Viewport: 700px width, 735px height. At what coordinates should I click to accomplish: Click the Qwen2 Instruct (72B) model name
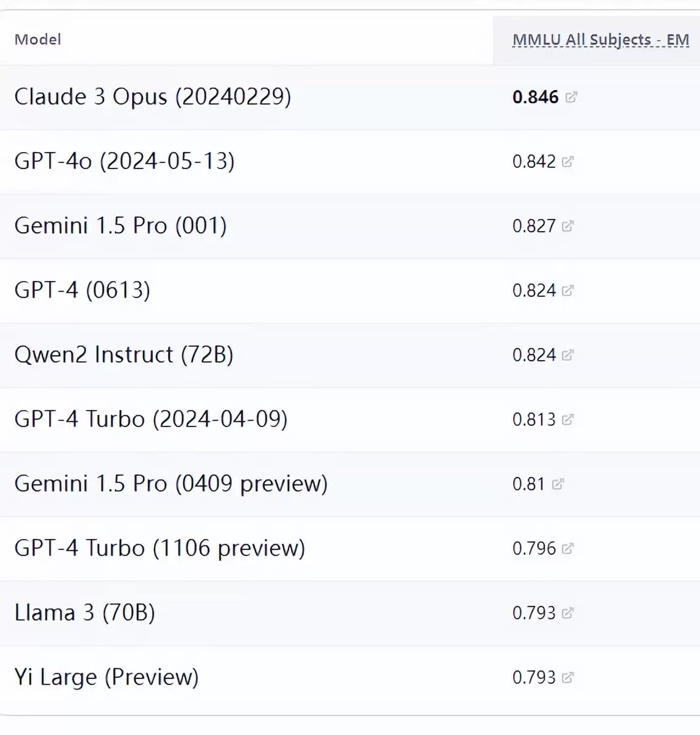[x=124, y=355]
